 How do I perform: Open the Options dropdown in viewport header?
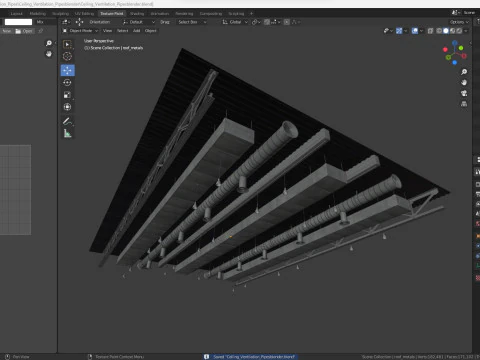point(459,22)
